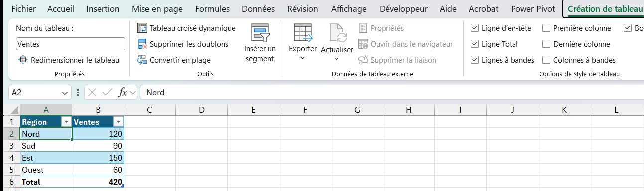Open the Région column filter dropdown
644x191 pixels.
click(66, 122)
